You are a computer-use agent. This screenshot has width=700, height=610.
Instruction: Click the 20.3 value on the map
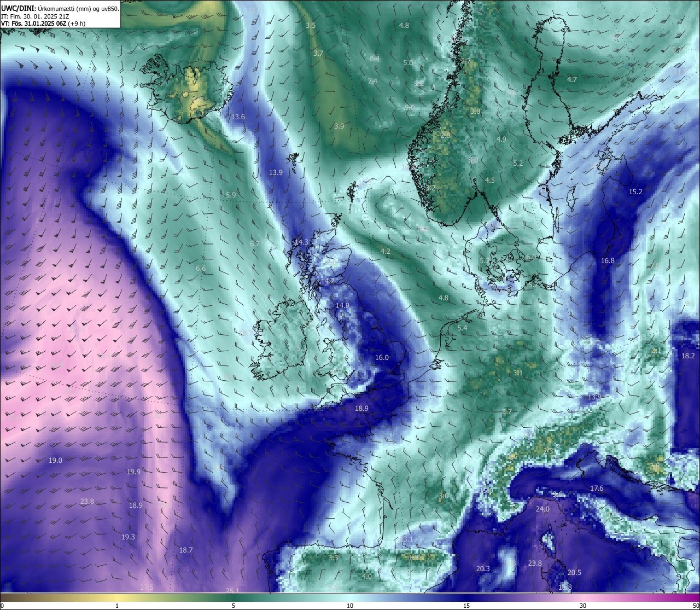click(483, 569)
